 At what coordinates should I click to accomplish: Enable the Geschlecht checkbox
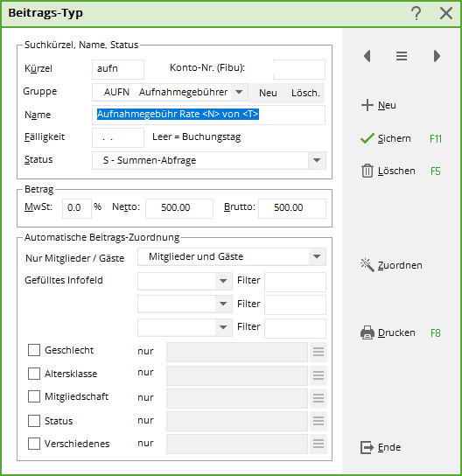click(34, 350)
